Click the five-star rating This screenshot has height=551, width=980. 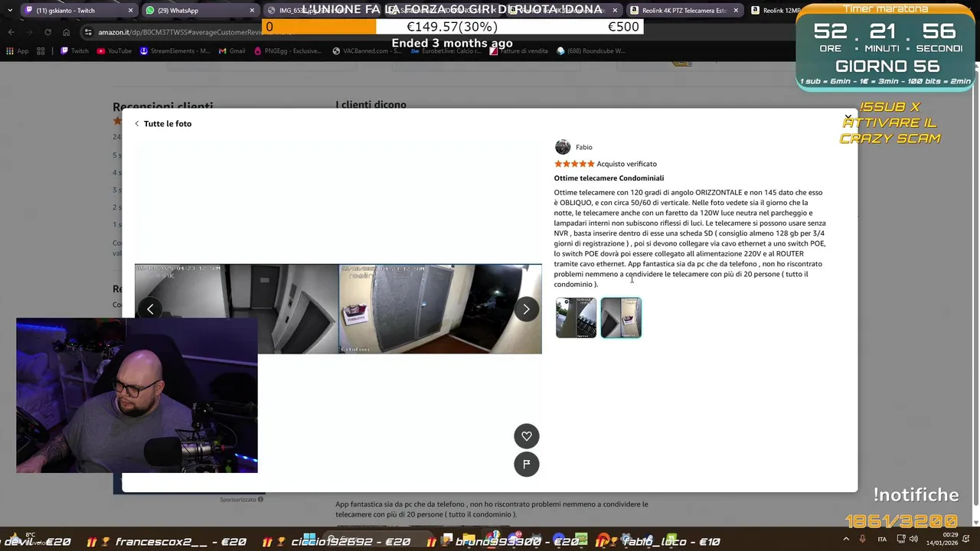(574, 164)
